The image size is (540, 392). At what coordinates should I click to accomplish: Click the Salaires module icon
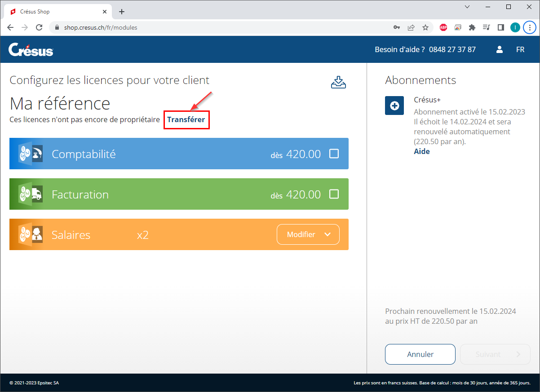(31, 234)
